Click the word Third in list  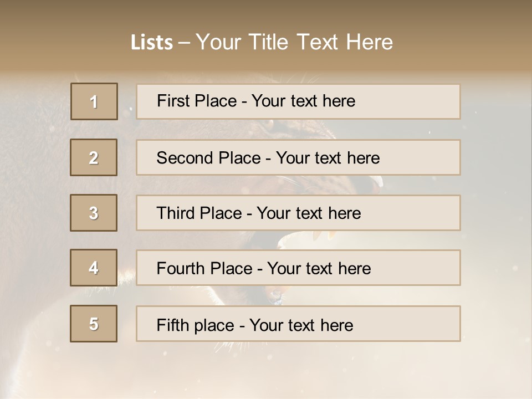[x=176, y=213]
